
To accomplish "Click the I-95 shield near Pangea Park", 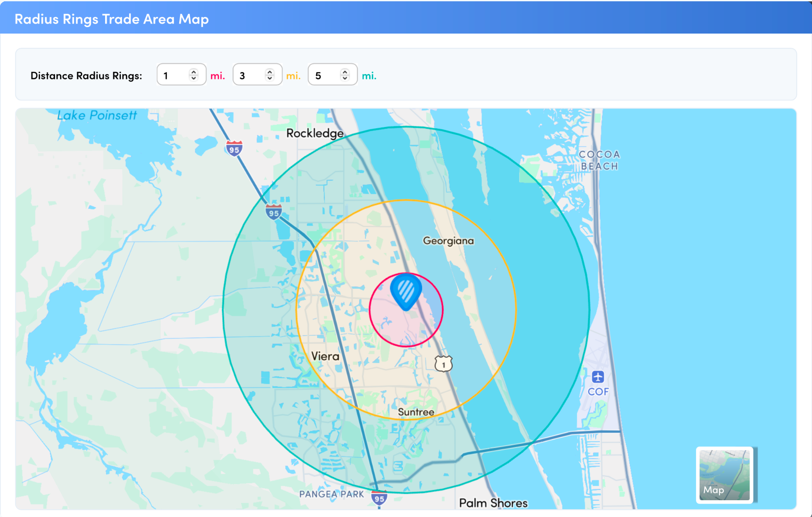I will tap(379, 498).
